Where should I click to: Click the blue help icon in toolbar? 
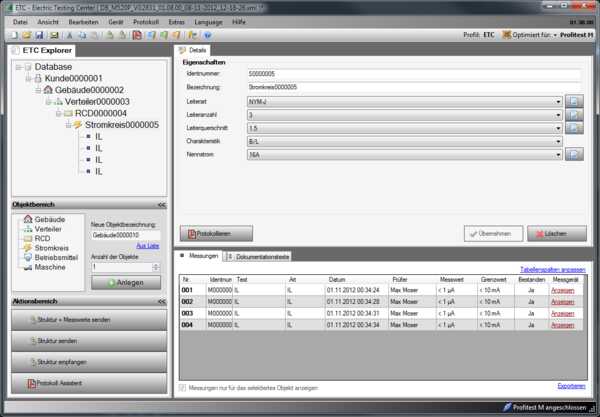207,34
